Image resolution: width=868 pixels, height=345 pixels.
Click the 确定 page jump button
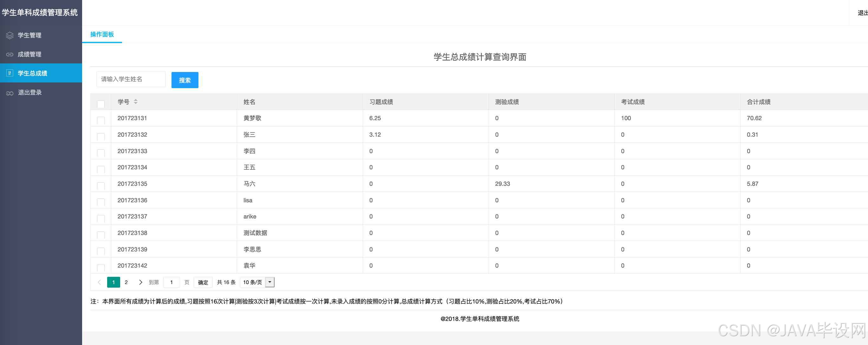203,282
